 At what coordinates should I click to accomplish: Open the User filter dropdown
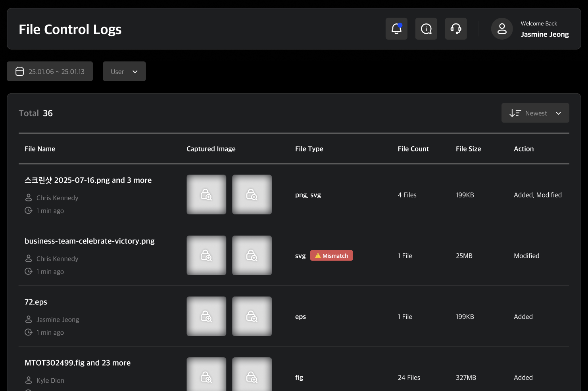[x=124, y=71]
